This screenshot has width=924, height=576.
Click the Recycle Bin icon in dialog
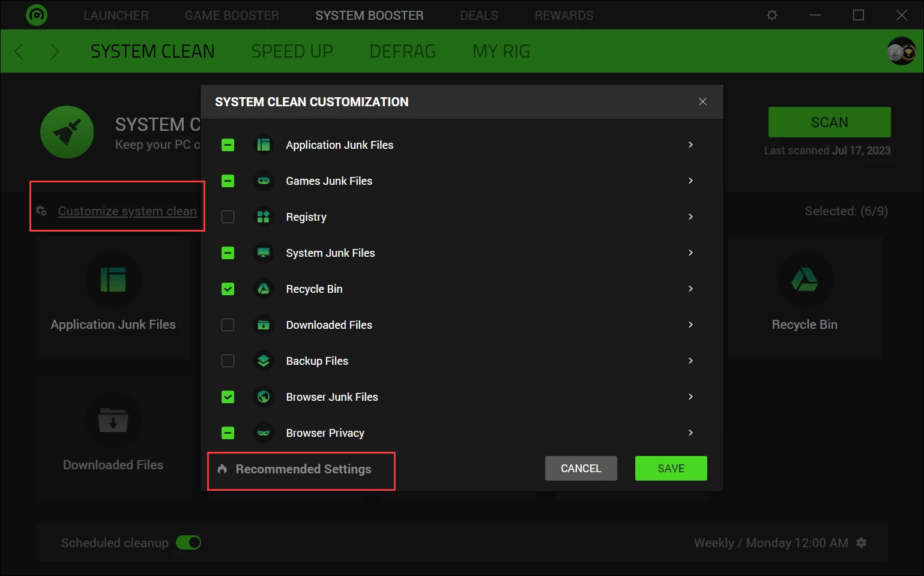point(264,289)
